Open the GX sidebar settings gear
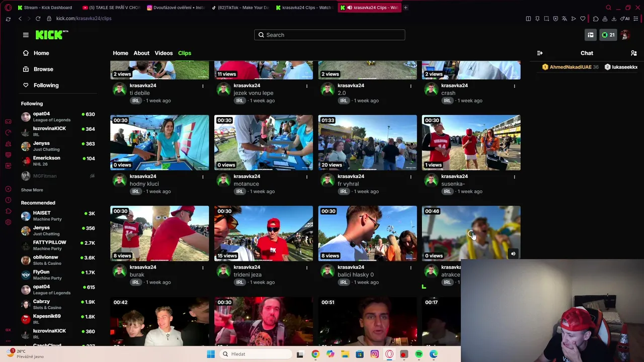This screenshot has width=644, height=362. click(x=8, y=222)
